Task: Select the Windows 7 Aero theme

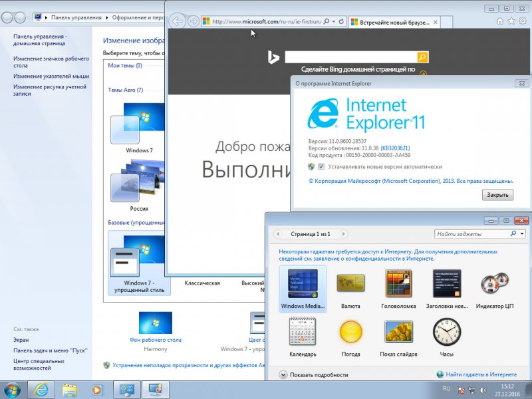Action: [x=139, y=128]
